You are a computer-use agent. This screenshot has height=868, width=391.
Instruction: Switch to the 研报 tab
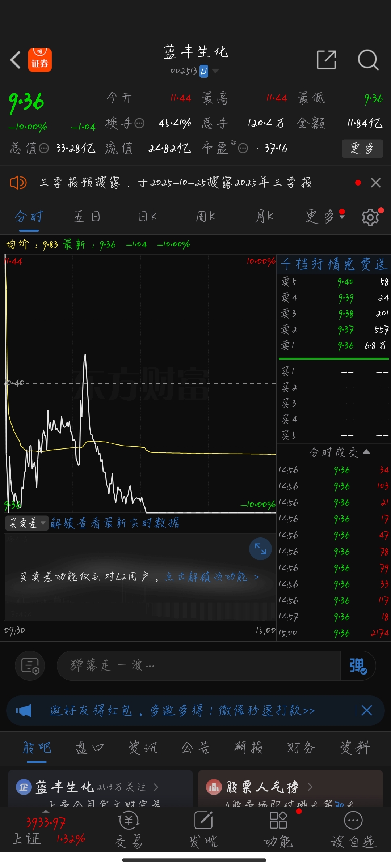tap(248, 748)
